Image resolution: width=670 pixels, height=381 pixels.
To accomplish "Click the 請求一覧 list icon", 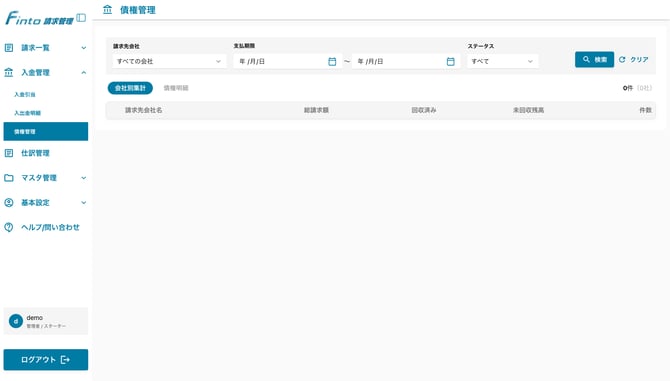I will pos(9,48).
